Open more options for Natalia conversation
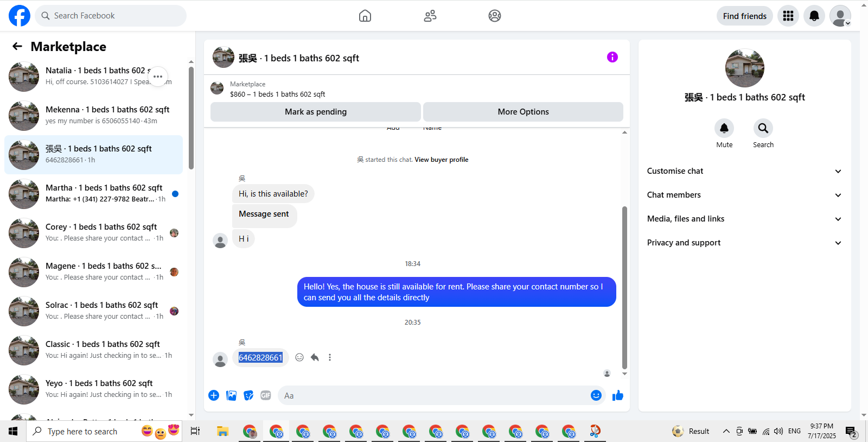 click(158, 77)
